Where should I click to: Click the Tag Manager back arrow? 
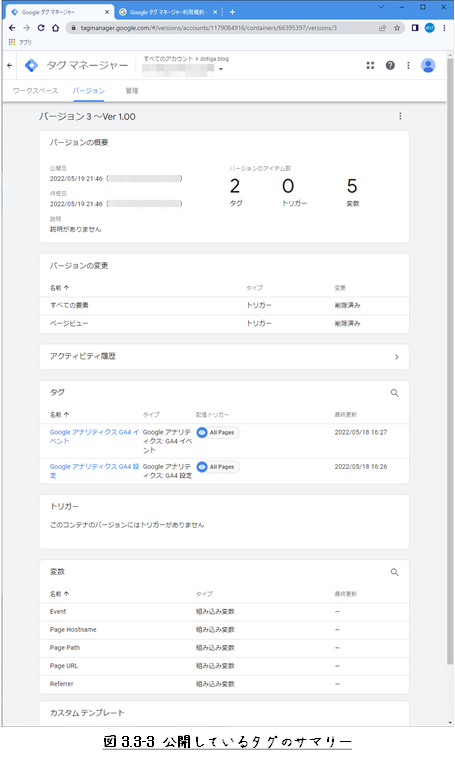[9, 65]
